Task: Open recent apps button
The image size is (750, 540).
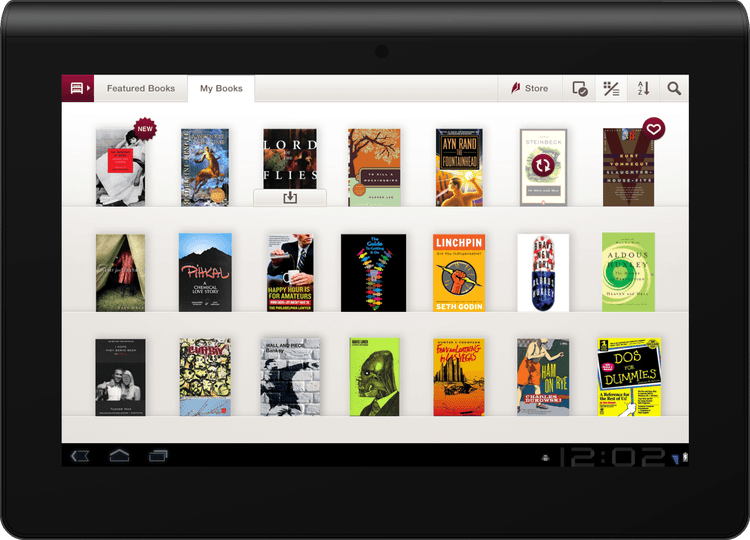Action: [x=158, y=456]
